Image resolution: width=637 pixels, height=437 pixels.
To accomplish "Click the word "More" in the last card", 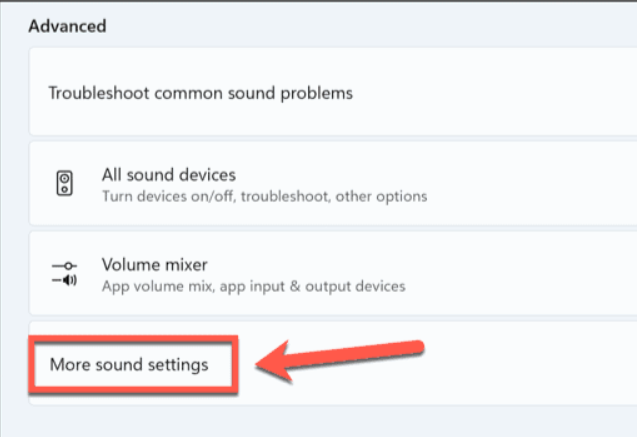I will point(67,365).
